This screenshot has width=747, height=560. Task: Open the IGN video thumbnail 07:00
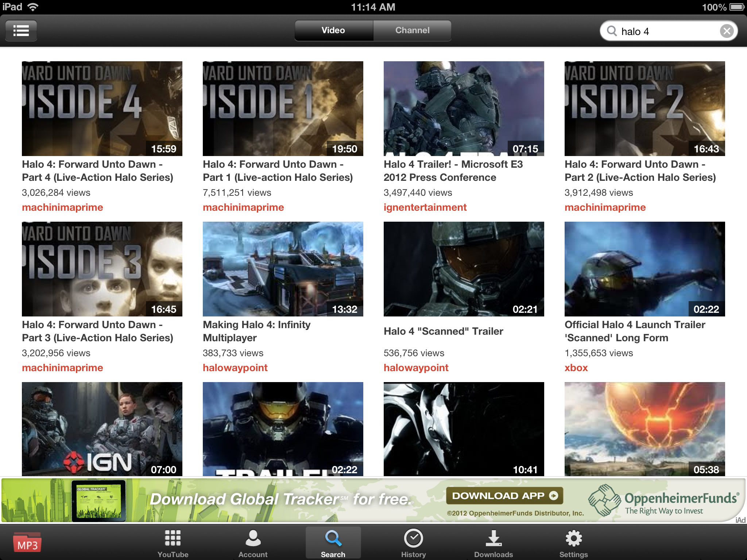pos(102,429)
